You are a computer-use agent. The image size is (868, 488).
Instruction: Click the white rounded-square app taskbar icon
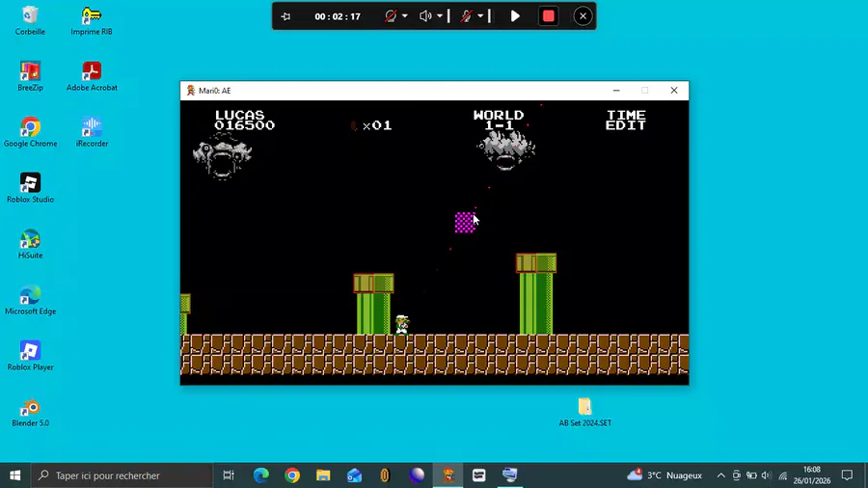(x=478, y=475)
